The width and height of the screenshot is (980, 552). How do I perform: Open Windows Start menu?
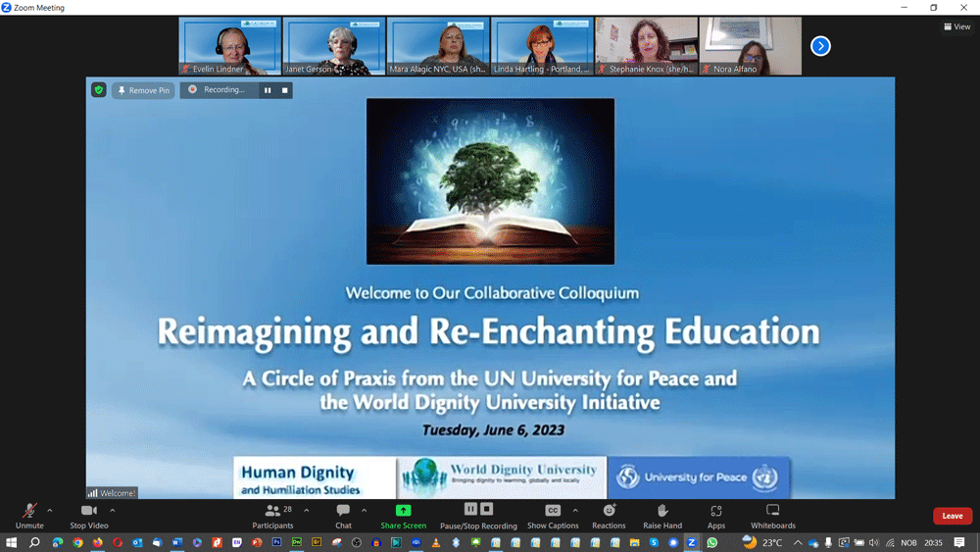pos(11,542)
